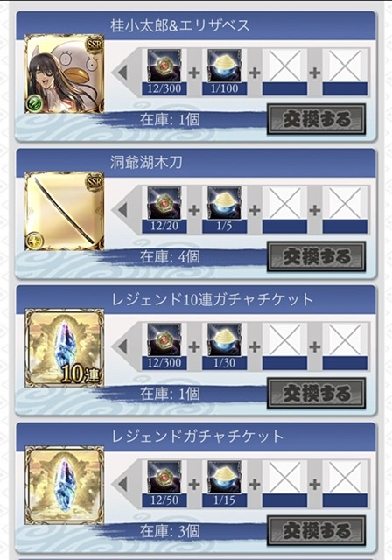Click the cream bowl icon in the レジェンドガチャチケット row
This screenshot has height=560, width=392.
[225, 478]
